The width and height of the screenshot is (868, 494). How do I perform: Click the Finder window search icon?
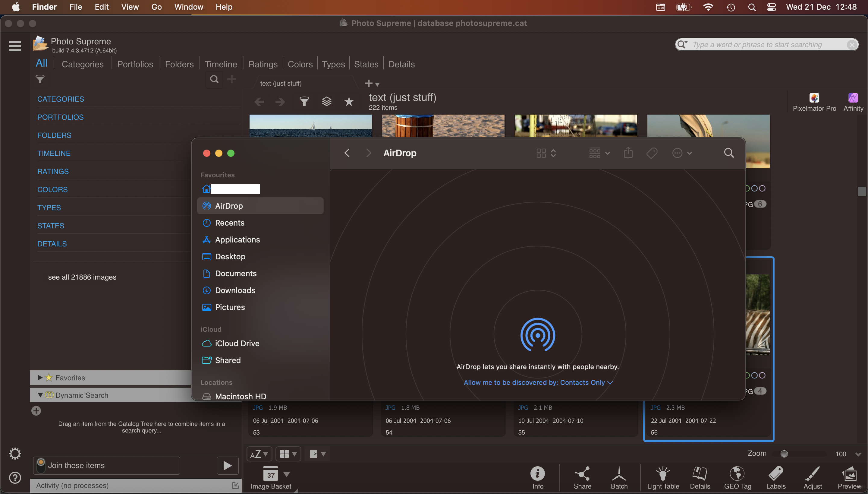(x=729, y=153)
